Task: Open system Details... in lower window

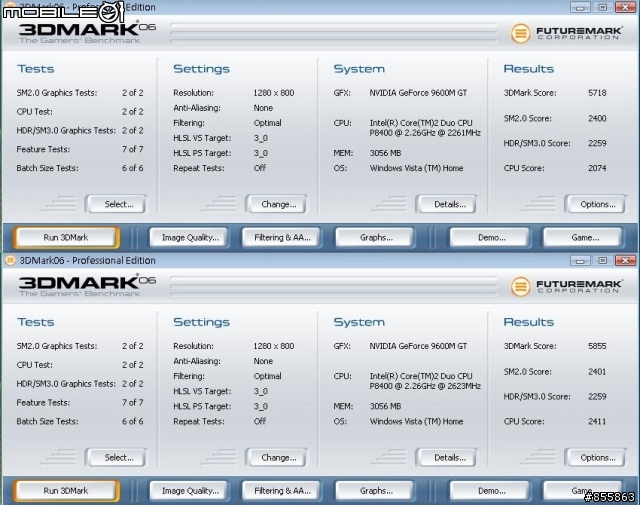Action: (x=447, y=457)
